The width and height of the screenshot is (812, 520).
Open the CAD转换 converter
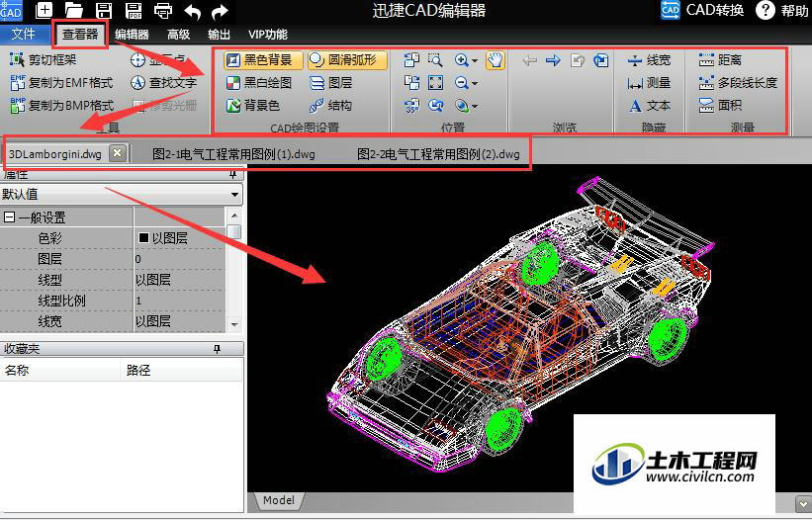pos(703,10)
